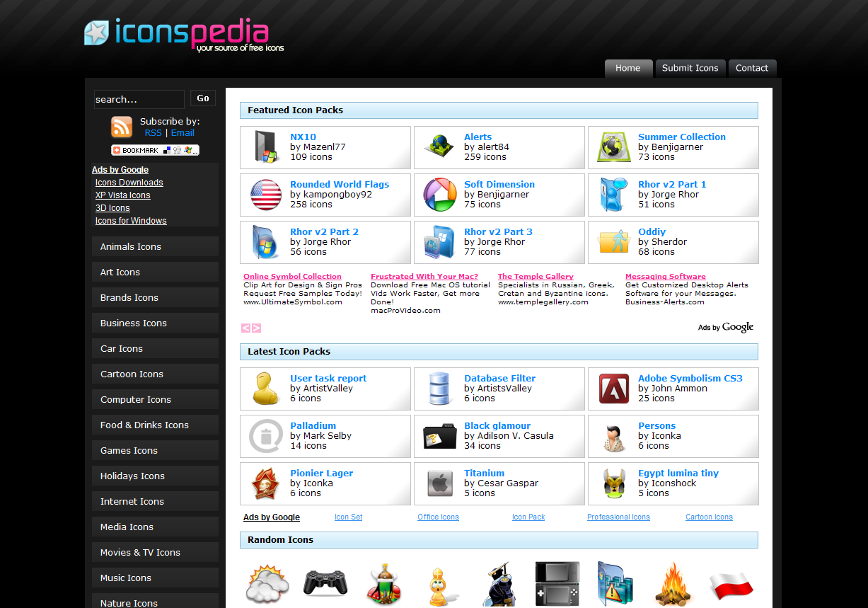The height and width of the screenshot is (608, 868).
Task: Open Cartoon Icons category
Action: pyautogui.click(x=155, y=374)
